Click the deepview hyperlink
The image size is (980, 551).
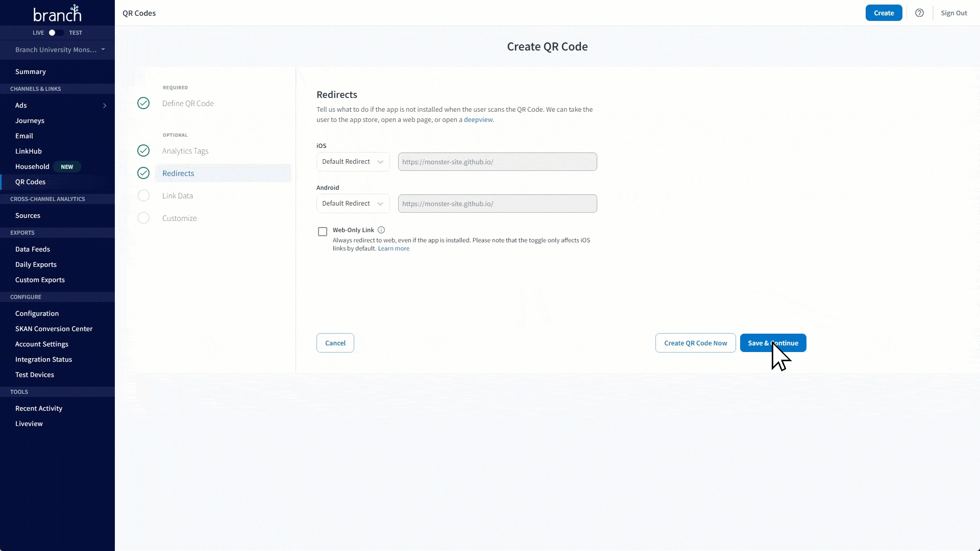tap(478, 119)
